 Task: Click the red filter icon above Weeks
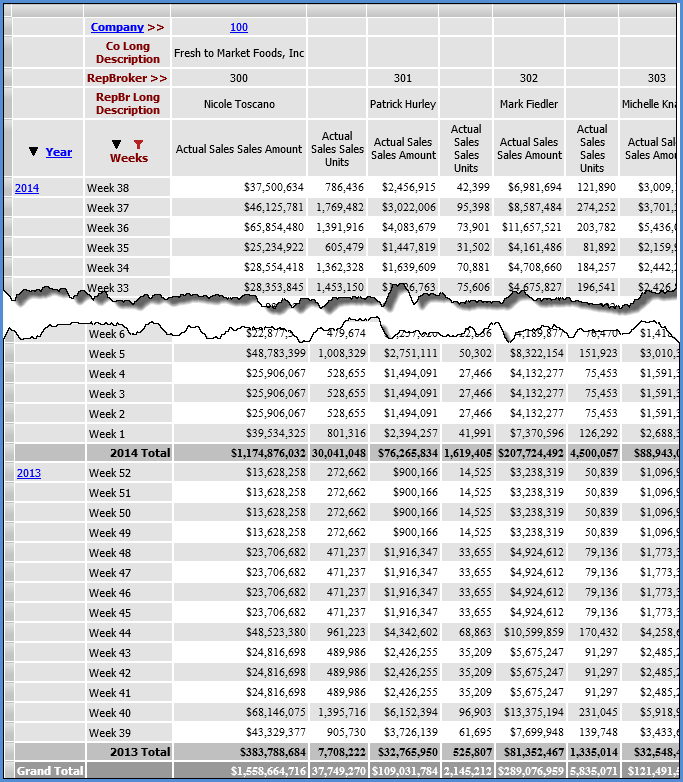click(x=138, y=144)
